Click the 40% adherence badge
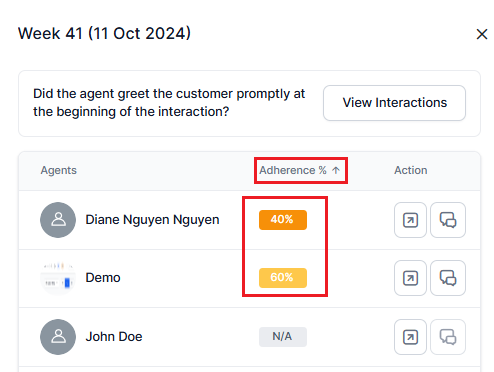494x372 pixels. tap(283, 220)
